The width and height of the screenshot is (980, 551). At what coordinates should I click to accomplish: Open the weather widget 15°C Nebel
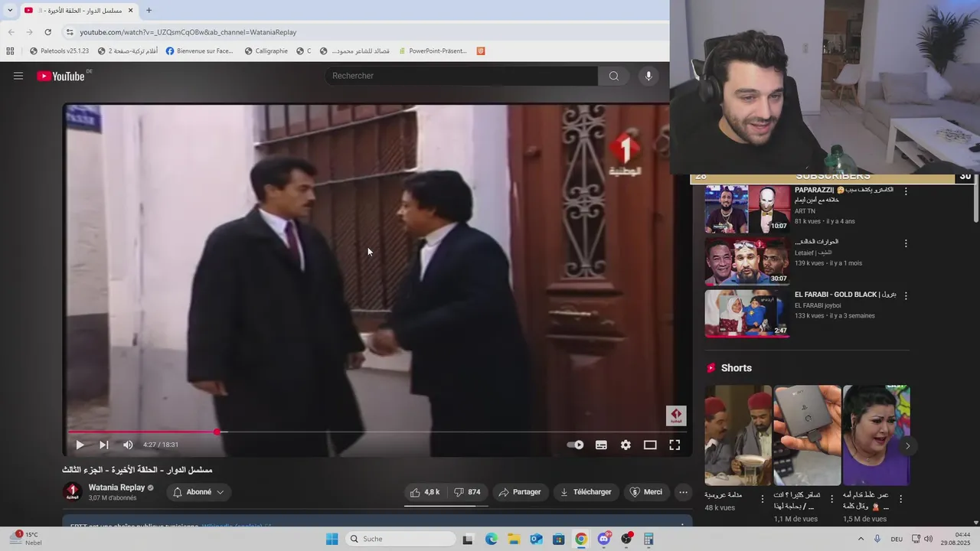click(x=28, y=539)
